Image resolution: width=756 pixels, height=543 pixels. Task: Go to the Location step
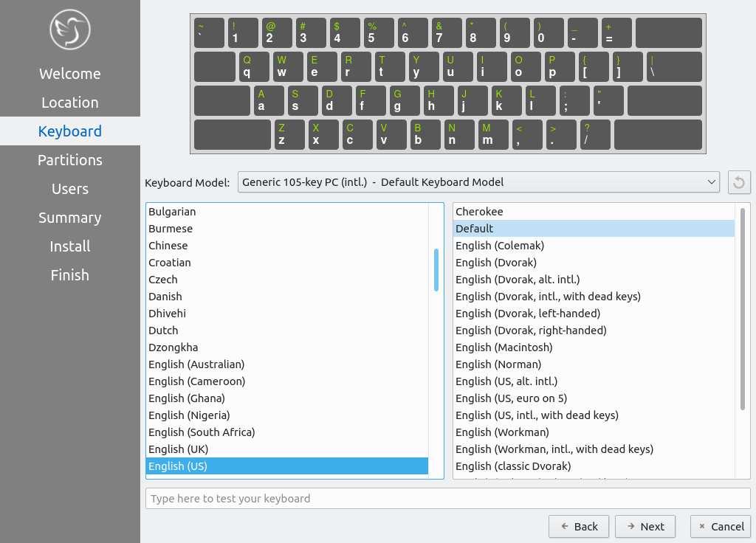[69, 103]
